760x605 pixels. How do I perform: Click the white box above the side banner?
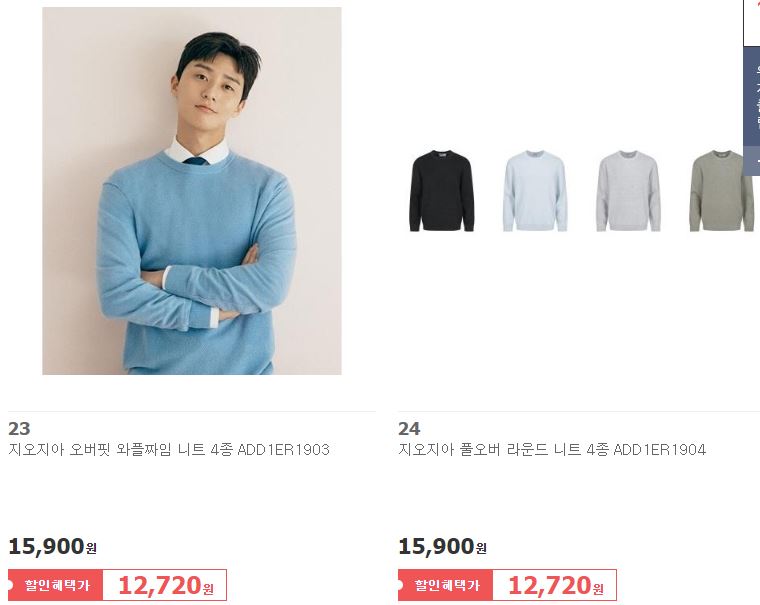(752, 23)
